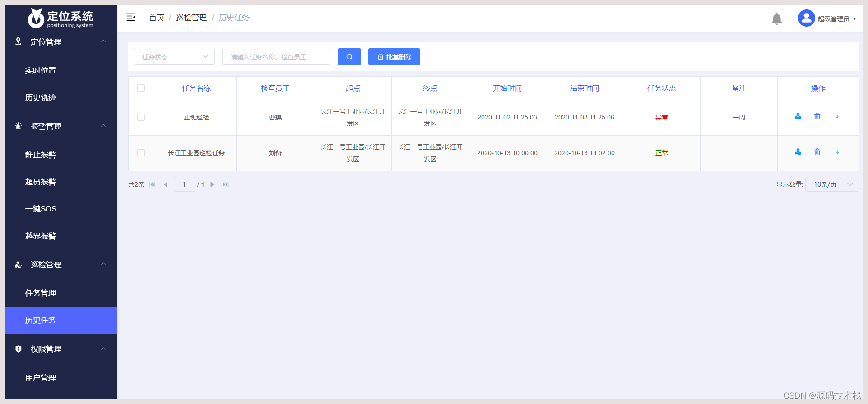The width and height of the screenshot is (868, 404).
Task: Click the 一周 remark cell
Action: 739,117
